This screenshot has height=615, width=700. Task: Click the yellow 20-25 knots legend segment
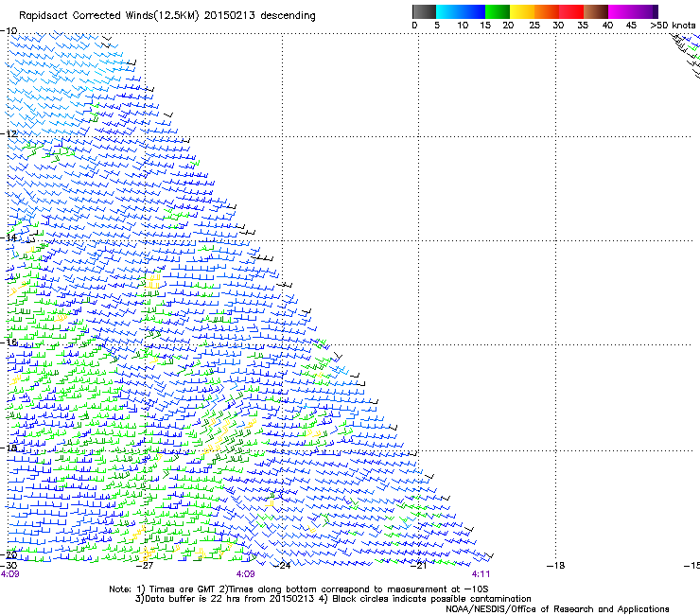tap(522, 11)
